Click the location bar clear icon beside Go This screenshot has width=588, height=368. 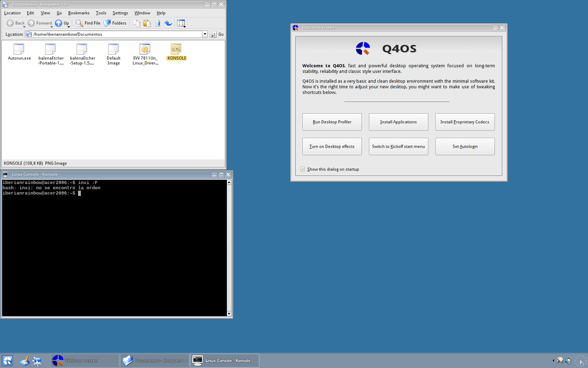coord(213,34)
